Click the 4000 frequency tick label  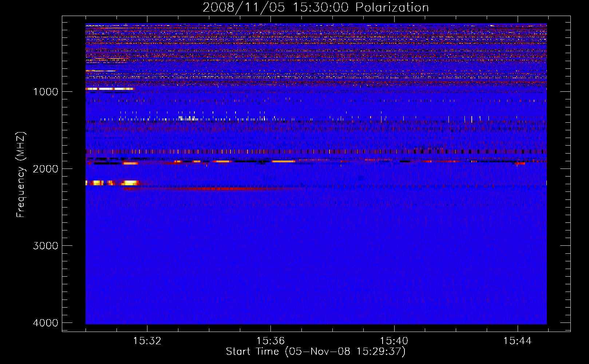pos(46,323)
